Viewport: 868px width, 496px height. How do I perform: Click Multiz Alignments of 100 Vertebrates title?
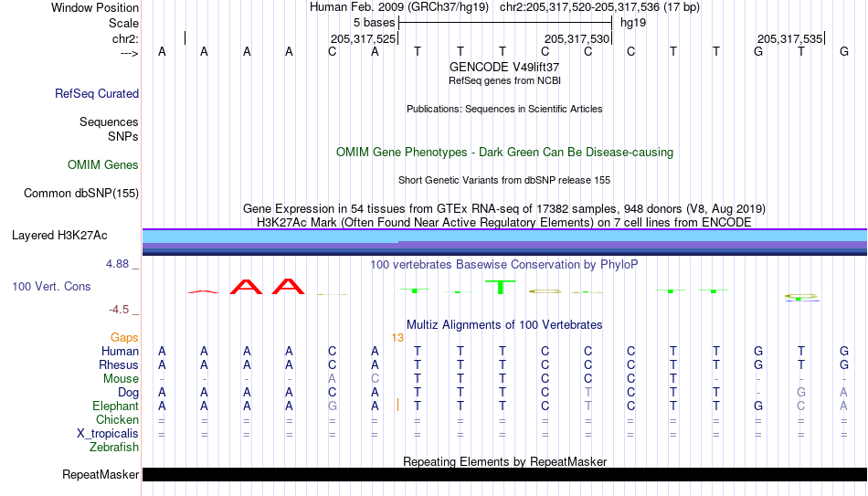(x=504, y=325)
